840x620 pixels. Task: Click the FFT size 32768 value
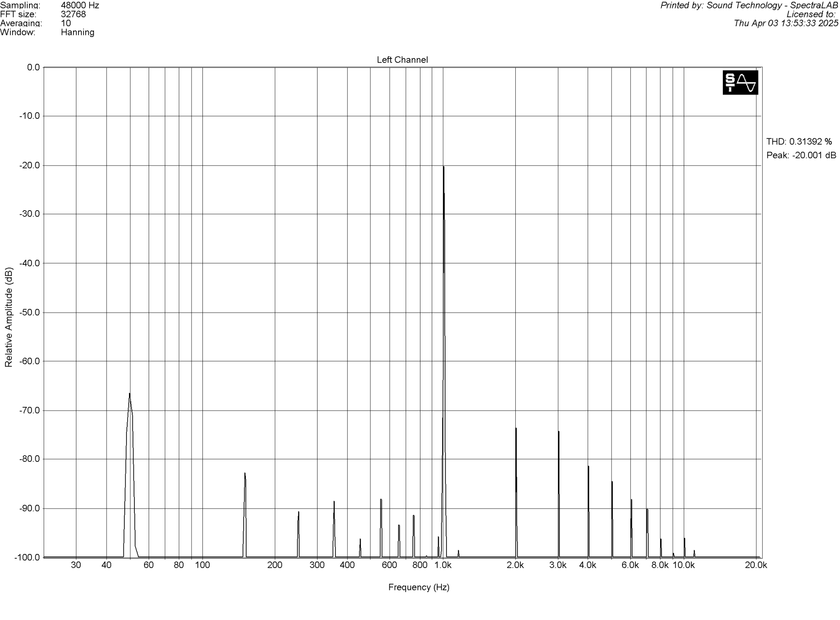click(73, 14)
